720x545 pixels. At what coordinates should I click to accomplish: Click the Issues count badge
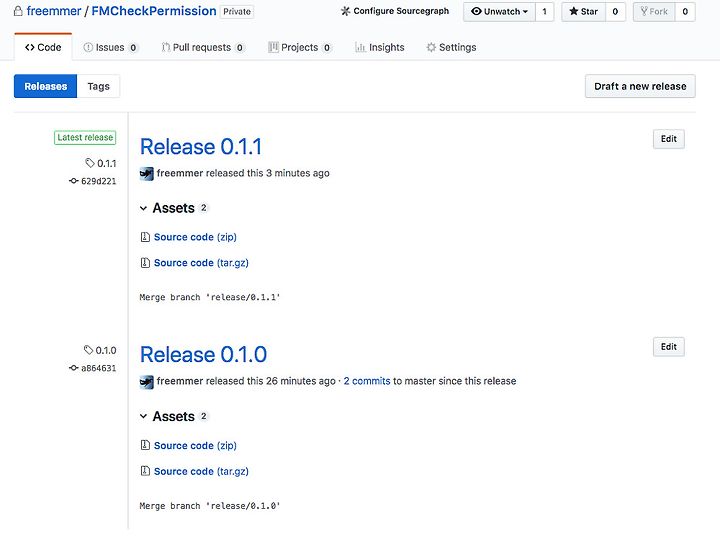pos(133,48)
